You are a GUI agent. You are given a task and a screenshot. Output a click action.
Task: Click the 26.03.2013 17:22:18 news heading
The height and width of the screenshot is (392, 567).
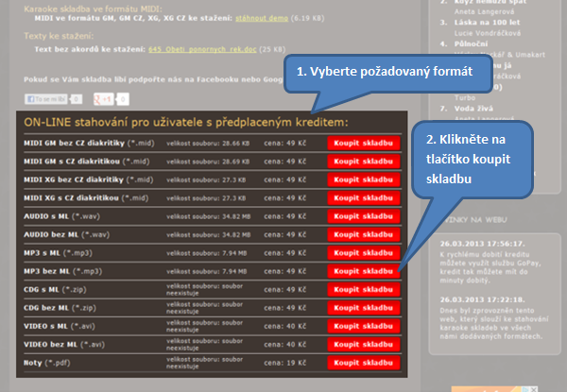click(x=482, y=299)
